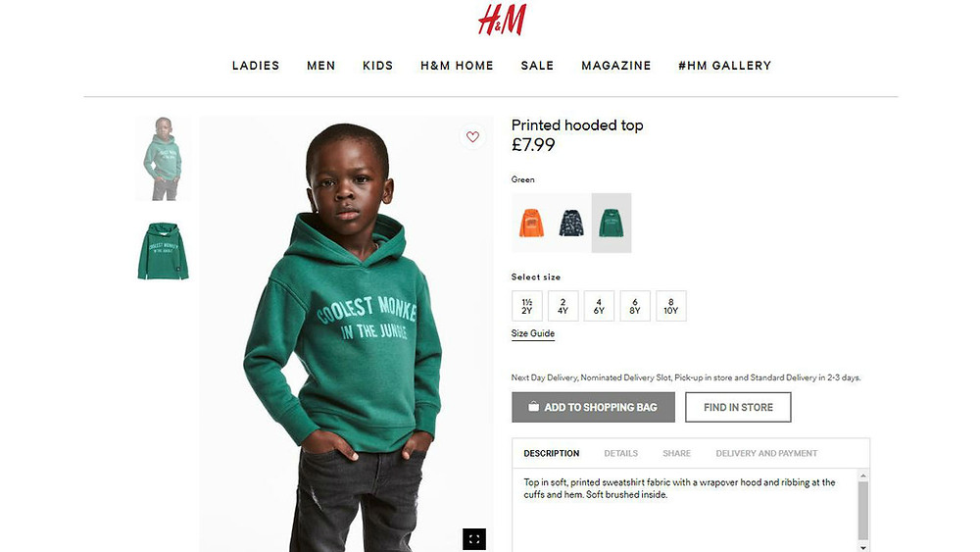The image size is (980, 552).
Task: Click the H&M logo
Action: point(502,20)
